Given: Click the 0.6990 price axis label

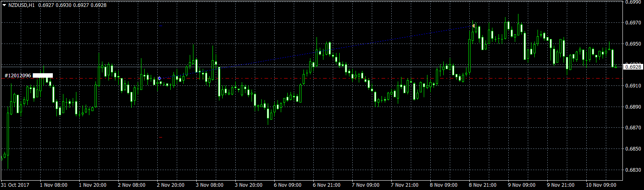Looking at the screenshot, I should pos(633,2).
